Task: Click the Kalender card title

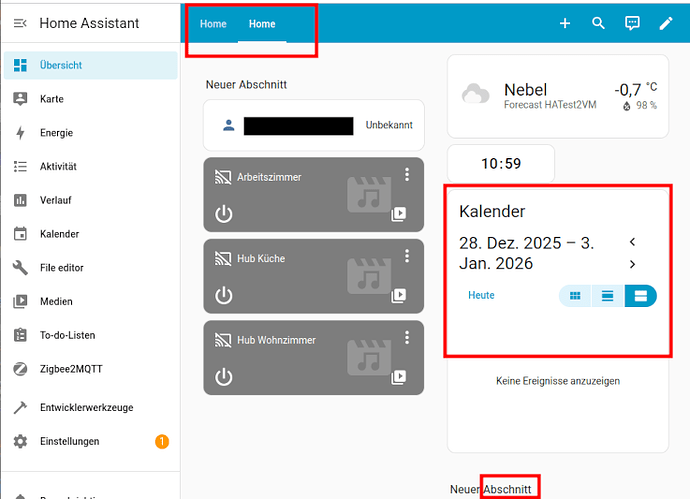Action: (x=492, y=211)
